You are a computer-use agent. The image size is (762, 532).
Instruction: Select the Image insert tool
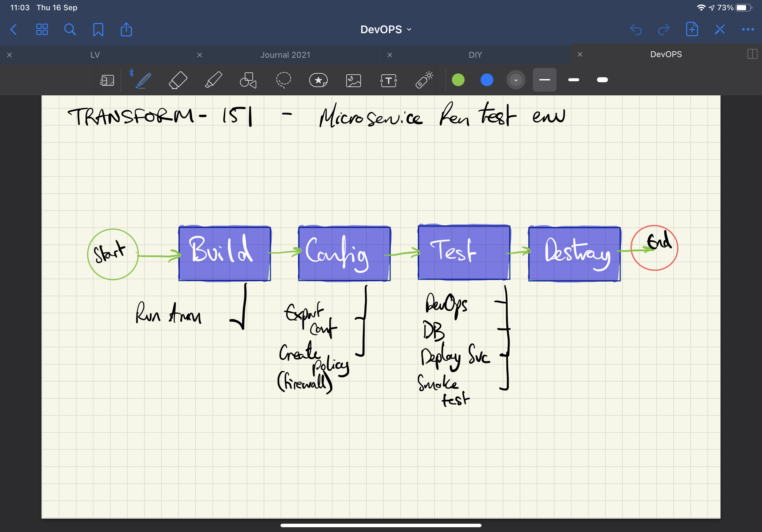click(354, 81)
